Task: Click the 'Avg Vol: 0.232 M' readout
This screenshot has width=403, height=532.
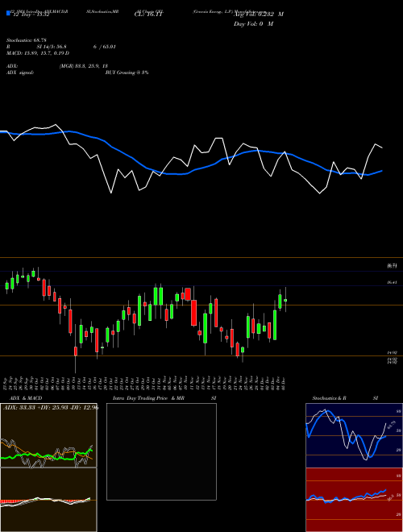Action: [259, 15]
